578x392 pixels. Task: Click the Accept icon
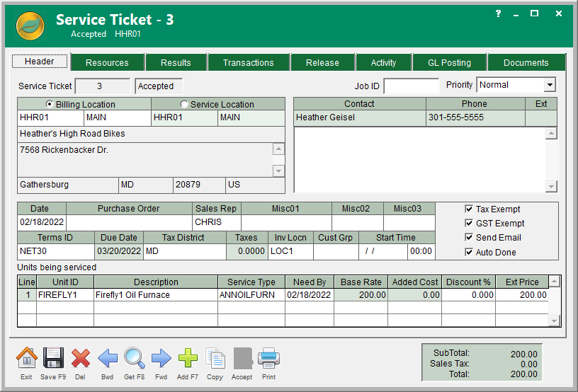click(242, 358)
